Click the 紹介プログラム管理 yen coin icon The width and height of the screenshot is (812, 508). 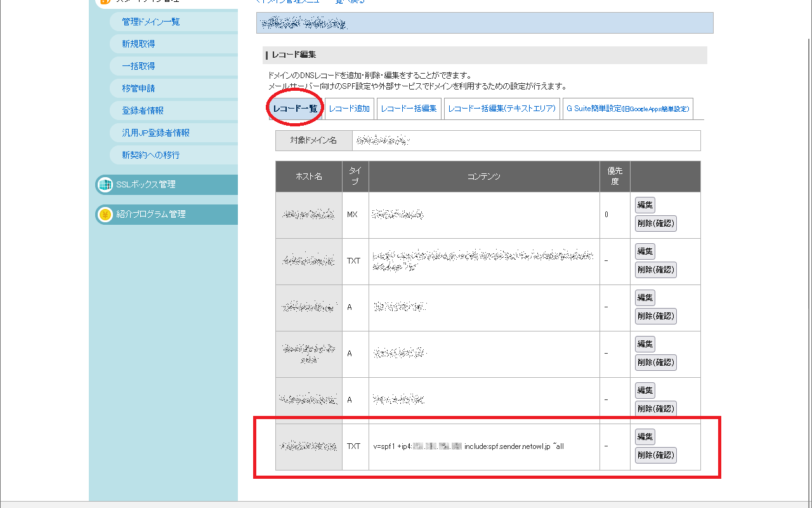[104, 215]
